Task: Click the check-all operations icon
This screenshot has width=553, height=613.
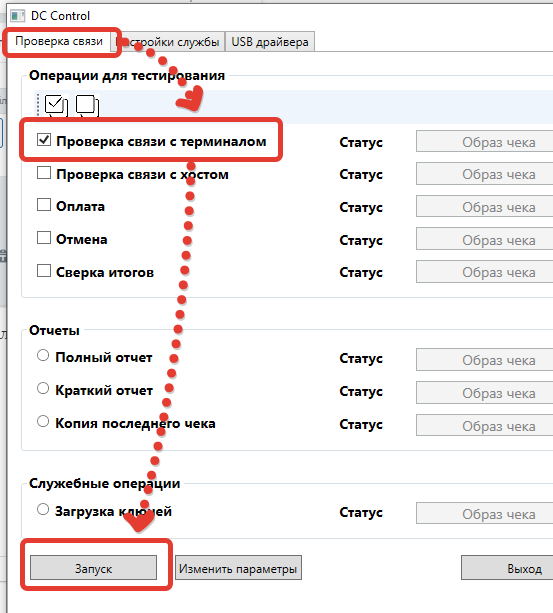Action: (56, 106)
